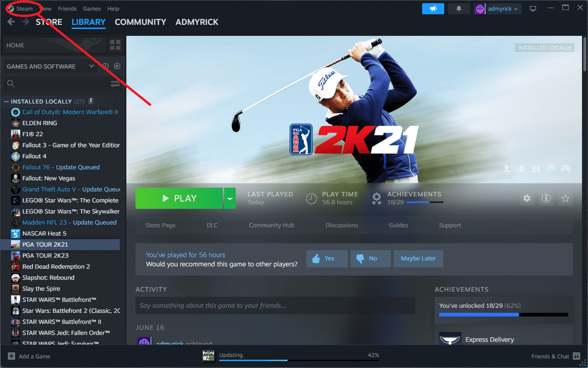This screenshot has height=368, width=588.
Task: Toggle the ready-to-play filter icon
Action: point(117,66)
